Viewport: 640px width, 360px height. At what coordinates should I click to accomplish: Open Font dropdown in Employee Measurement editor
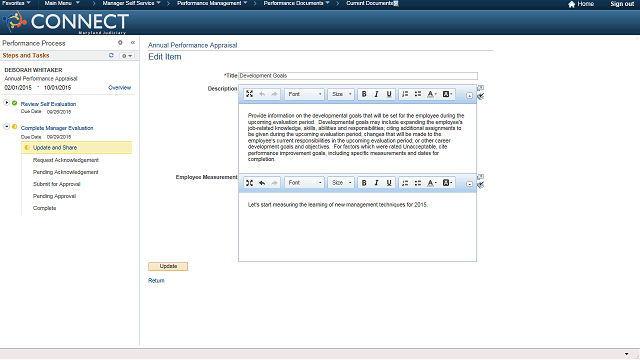304,183
